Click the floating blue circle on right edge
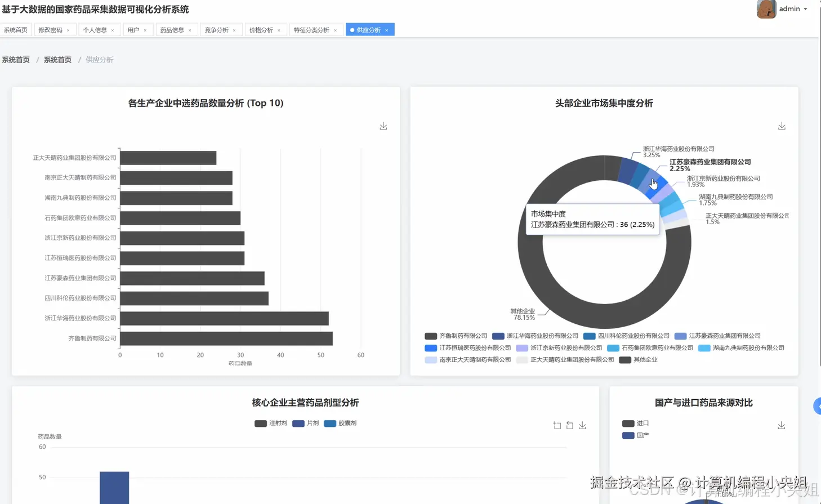 click(x=818, y=405)
